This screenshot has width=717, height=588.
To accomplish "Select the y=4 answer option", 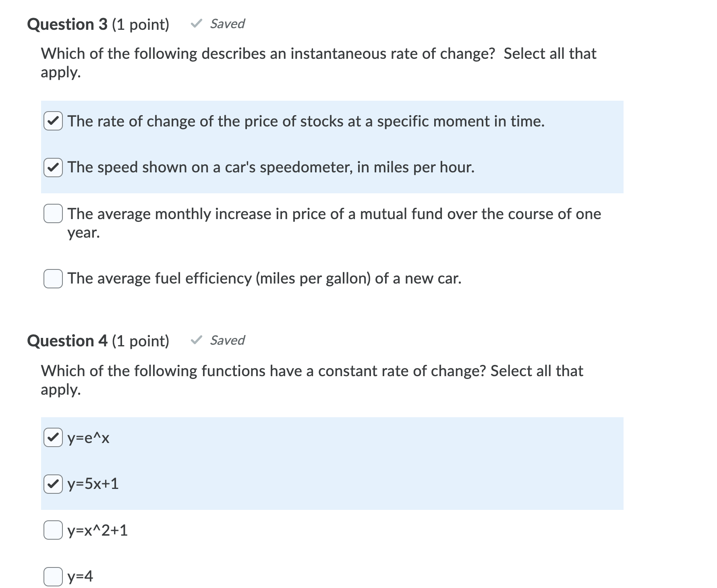I will click(52, 577).
